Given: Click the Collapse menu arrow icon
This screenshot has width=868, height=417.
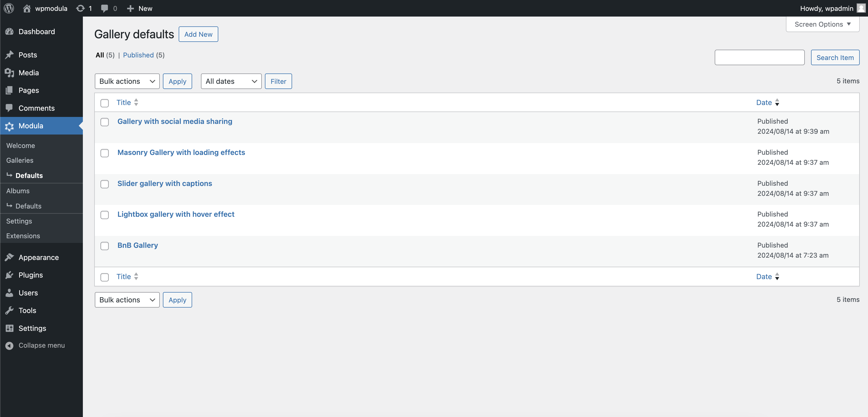Looking at the screenshot, I should click(9, 345).
